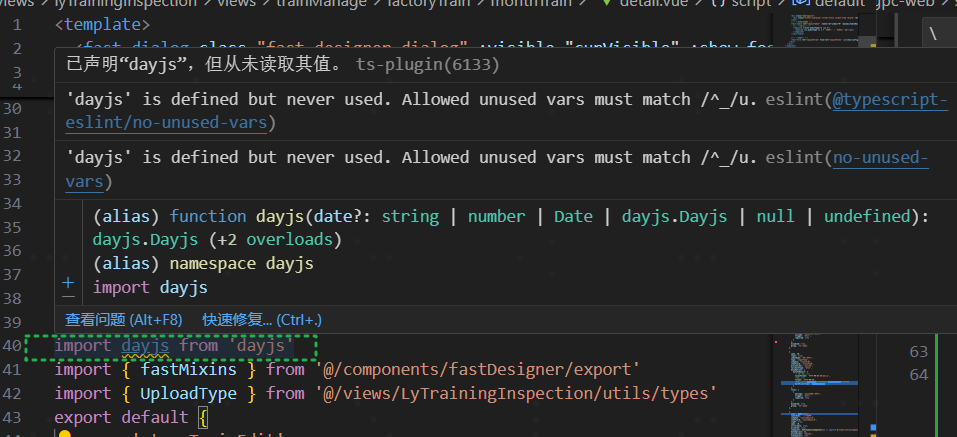Click the lightbulb icon in the gutter

(64, 434)
